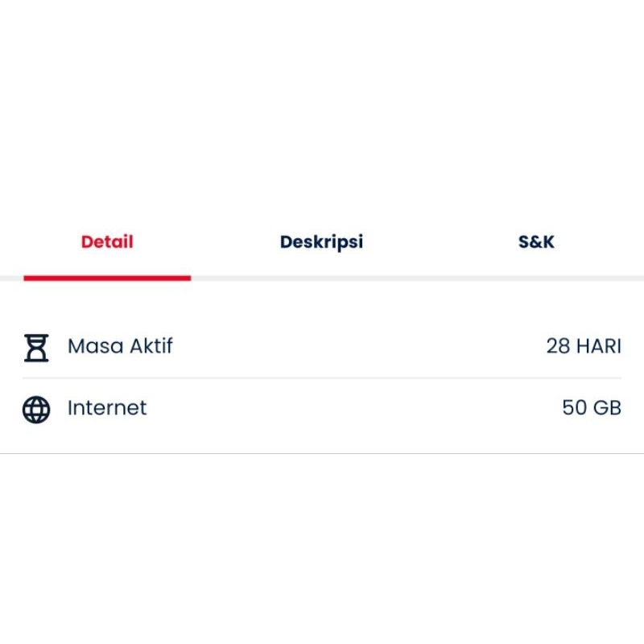The width and height of the screenshot is (644, 644).
Task: Select the 28 HARI value
Action: click(x=584, y=345)
